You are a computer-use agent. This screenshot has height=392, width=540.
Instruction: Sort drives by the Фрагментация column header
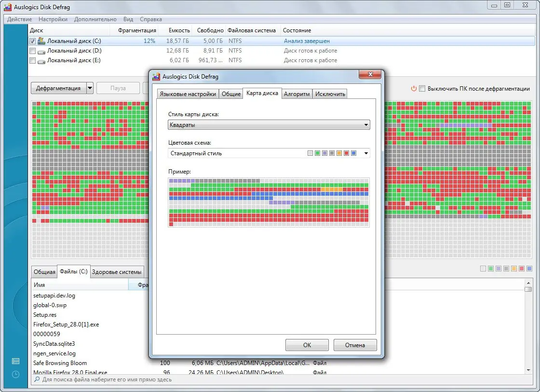[x=134, y=30]
